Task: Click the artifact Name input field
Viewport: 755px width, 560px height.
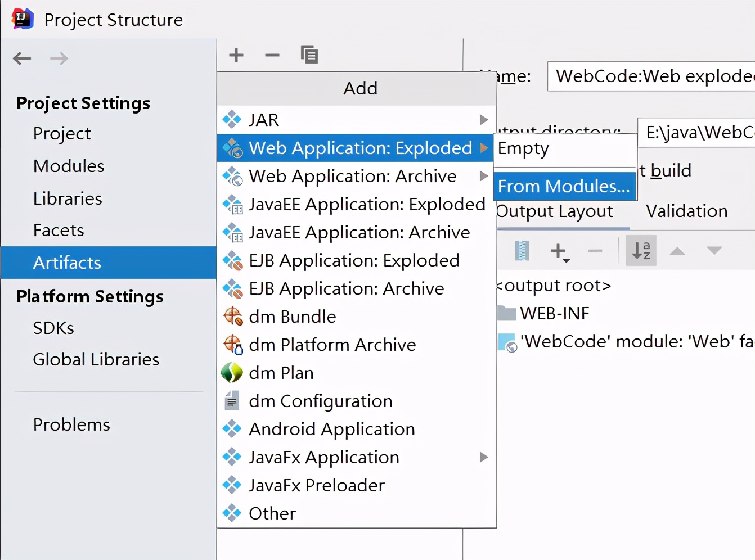Action: 651,76
